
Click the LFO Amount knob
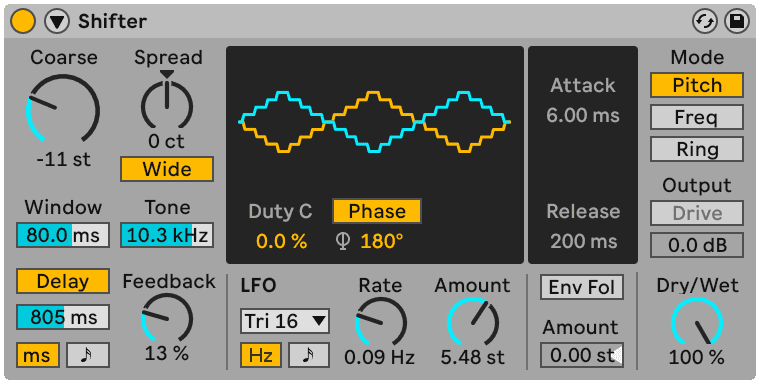[473, 321]
